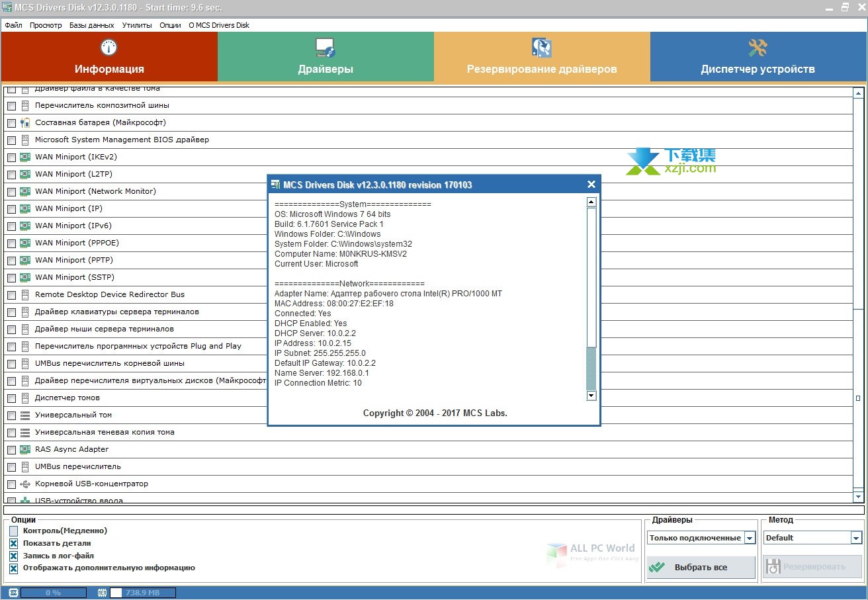The image size is (868, 600).
Task: Click driver list scroll down arrow
Action: (x=859, y=497)
